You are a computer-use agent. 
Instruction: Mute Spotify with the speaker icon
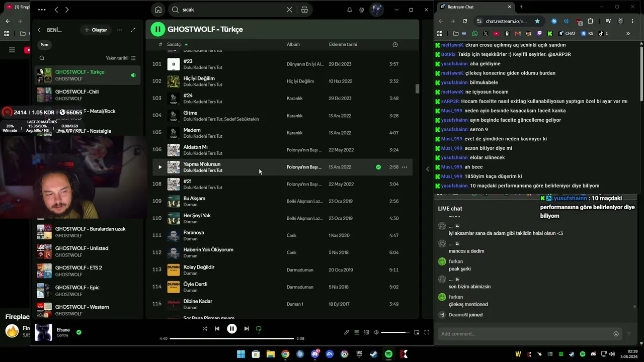point(376,332)
